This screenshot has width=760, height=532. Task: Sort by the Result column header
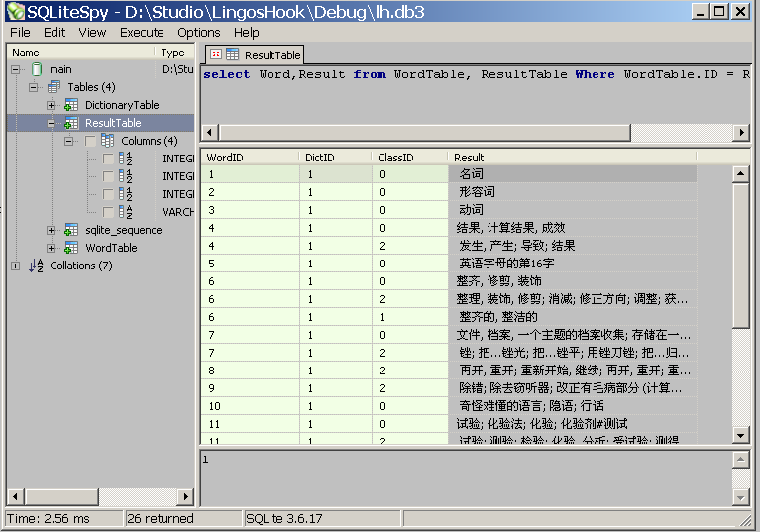click(x=572, y=158)
